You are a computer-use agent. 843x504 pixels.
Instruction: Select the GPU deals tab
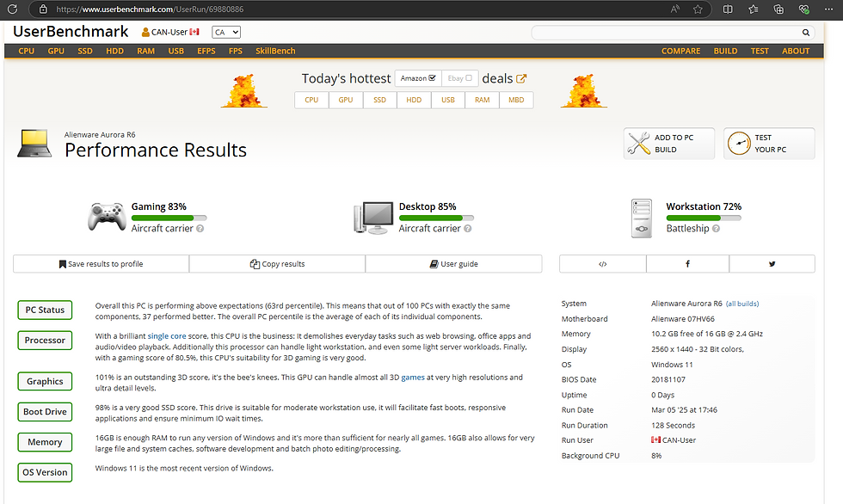coord(346,100)
